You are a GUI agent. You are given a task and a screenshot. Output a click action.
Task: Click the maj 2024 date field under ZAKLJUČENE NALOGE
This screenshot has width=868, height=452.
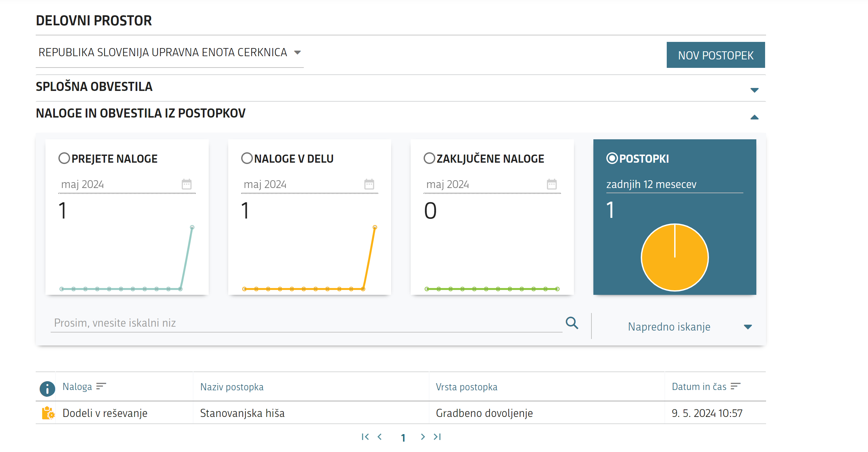pyautogui.click(x=492, y=184)
